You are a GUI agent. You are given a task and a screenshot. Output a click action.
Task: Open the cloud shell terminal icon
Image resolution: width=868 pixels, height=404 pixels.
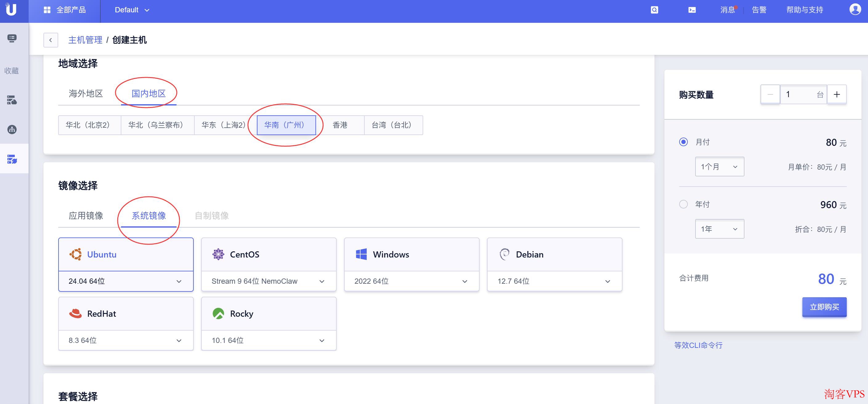point(692,10)
